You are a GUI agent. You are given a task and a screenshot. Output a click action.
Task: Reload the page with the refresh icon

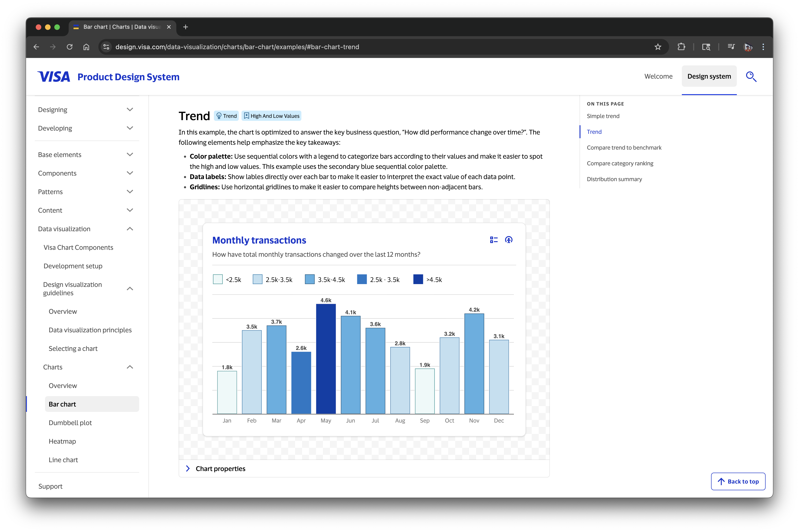[70, 47]
